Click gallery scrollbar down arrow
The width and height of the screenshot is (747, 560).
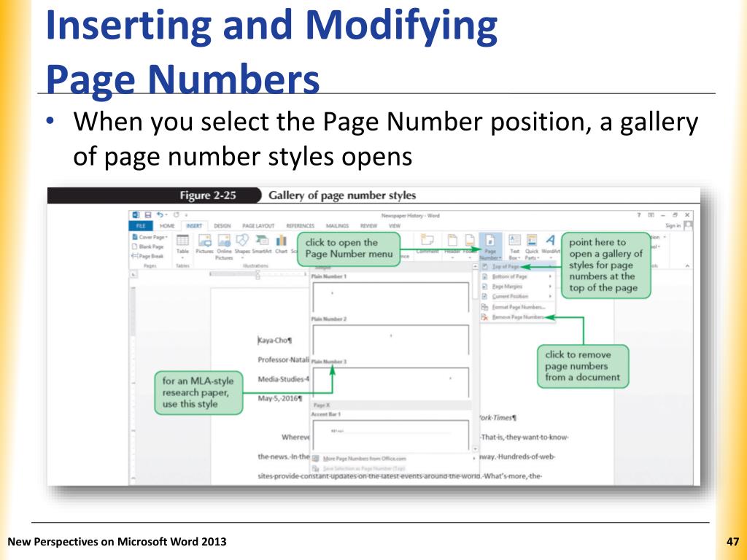point(475,448)
